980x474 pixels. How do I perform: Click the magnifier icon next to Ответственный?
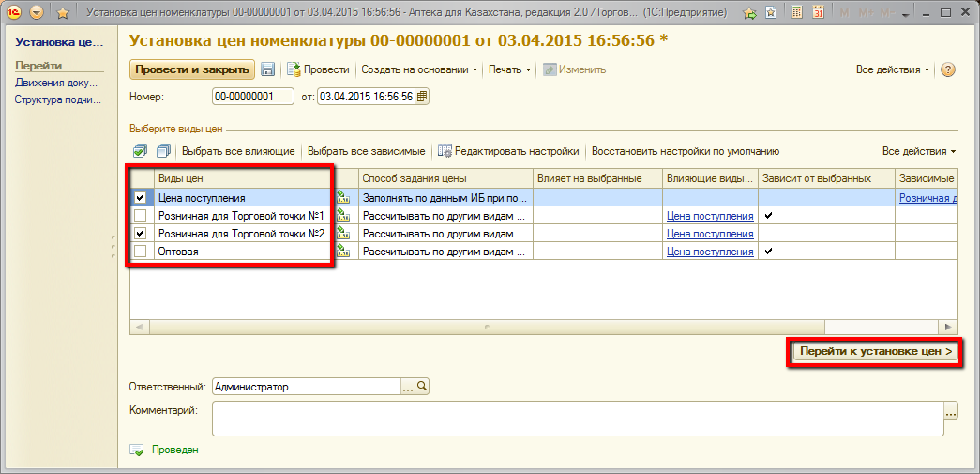pos(422,386)
